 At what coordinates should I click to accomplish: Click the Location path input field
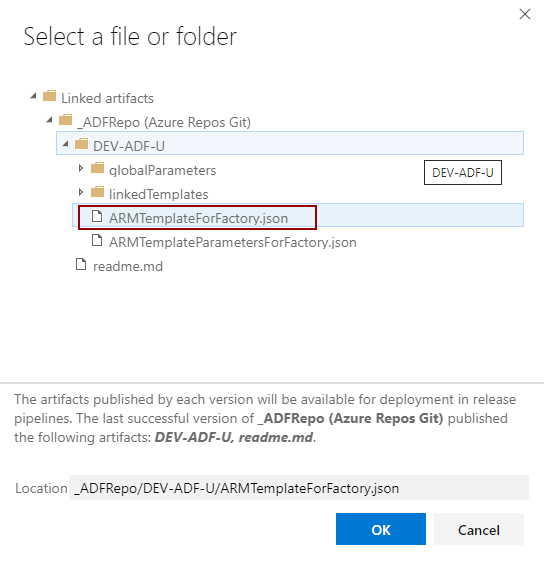click(299, 488)
